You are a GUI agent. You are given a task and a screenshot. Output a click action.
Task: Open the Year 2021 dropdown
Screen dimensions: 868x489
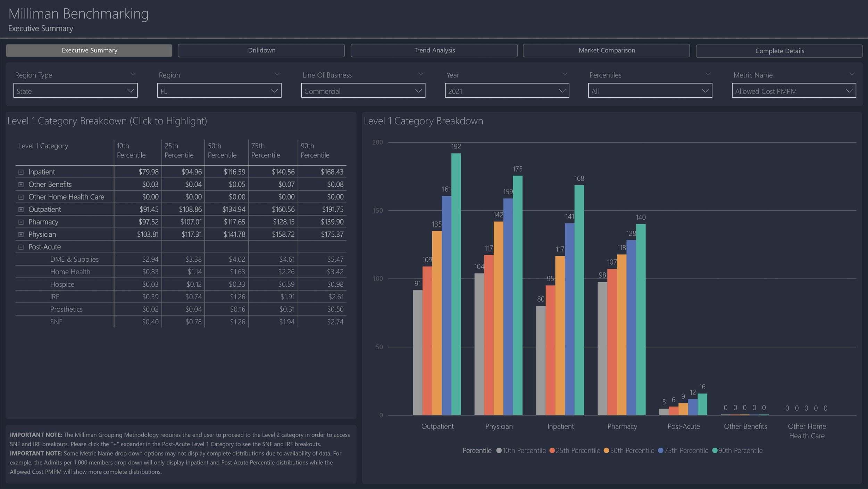pyautogui.click(x=507, y=91)
